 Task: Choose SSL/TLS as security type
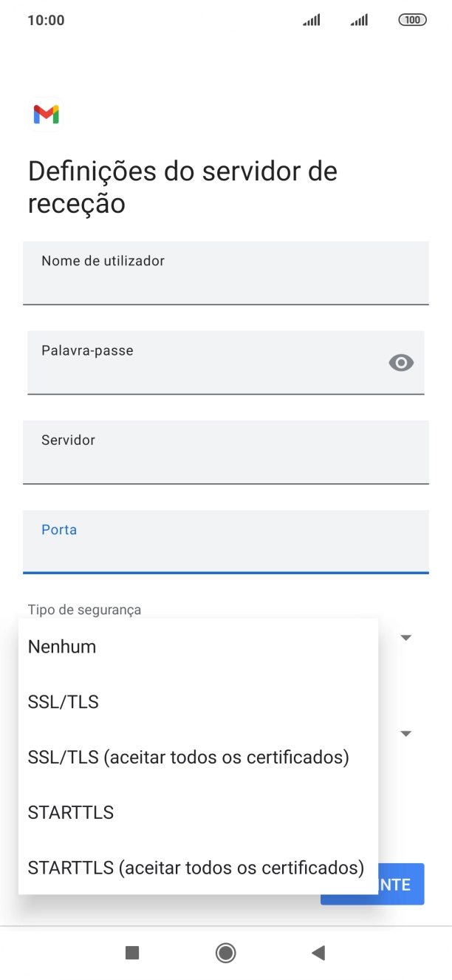tap(63, 701)
